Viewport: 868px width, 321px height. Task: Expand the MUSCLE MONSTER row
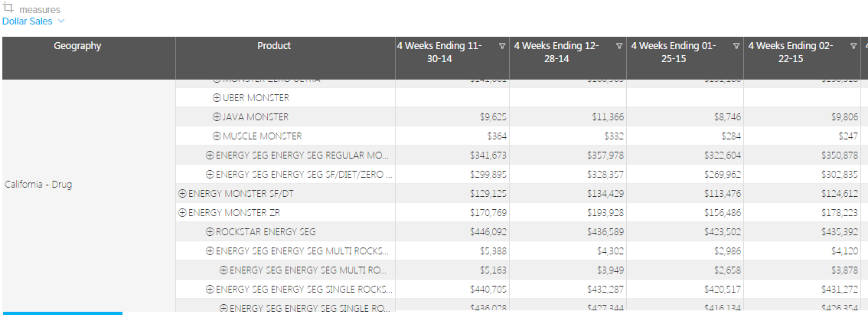[217, 136]
